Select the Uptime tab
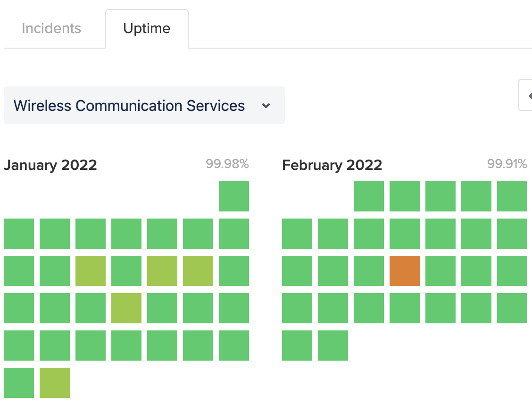This screenshot has height=405, width=532. coord(147,28)
